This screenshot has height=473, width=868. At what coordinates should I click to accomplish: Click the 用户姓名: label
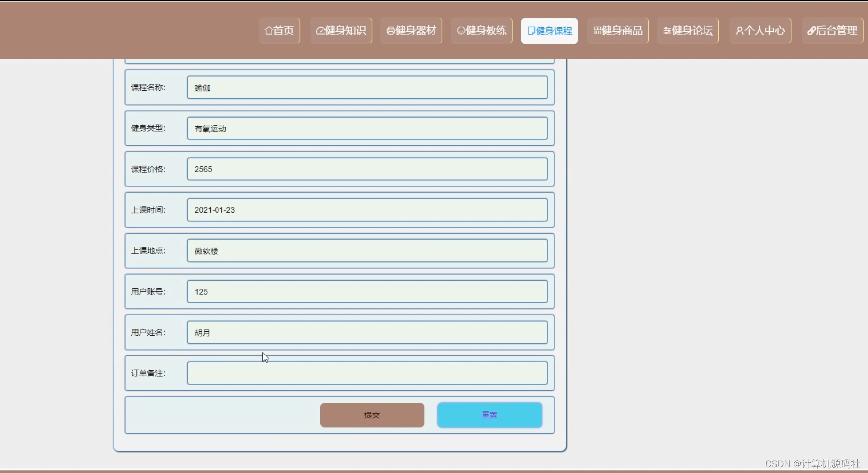coord(149,332)
